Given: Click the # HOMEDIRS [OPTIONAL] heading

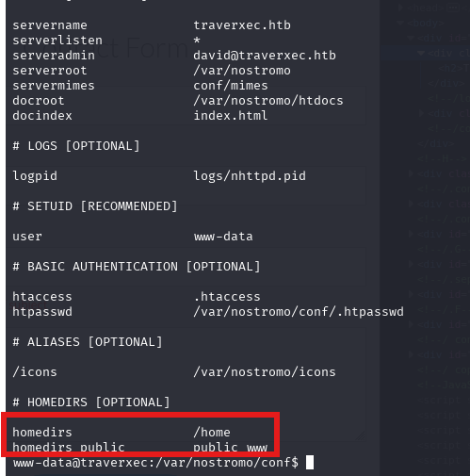Looking at the screenshot, I should click(91, 402).
